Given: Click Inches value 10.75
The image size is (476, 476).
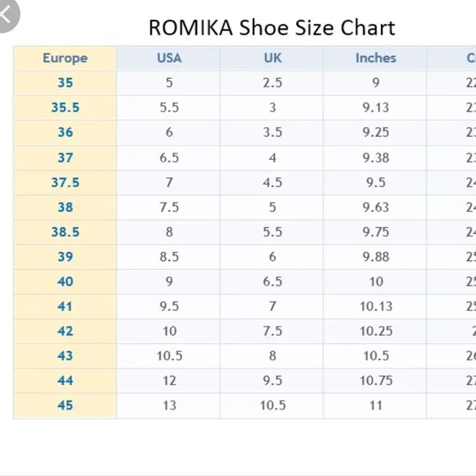Looking at the screenshot, I should 376,380.
